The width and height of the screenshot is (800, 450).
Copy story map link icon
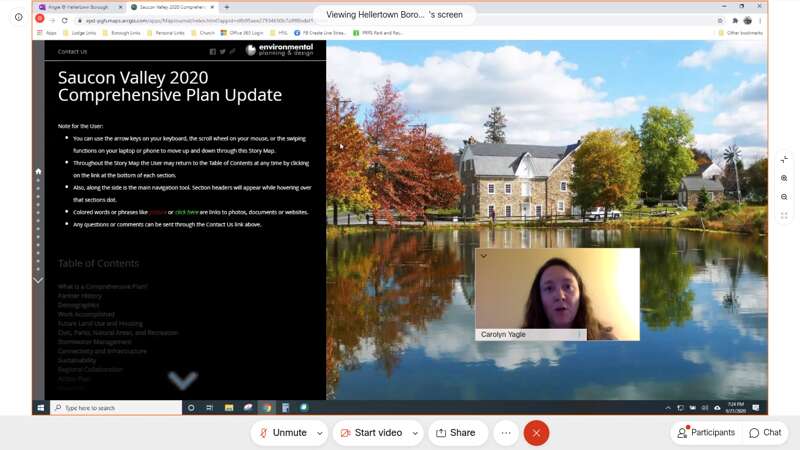click(x=232, y=52)
